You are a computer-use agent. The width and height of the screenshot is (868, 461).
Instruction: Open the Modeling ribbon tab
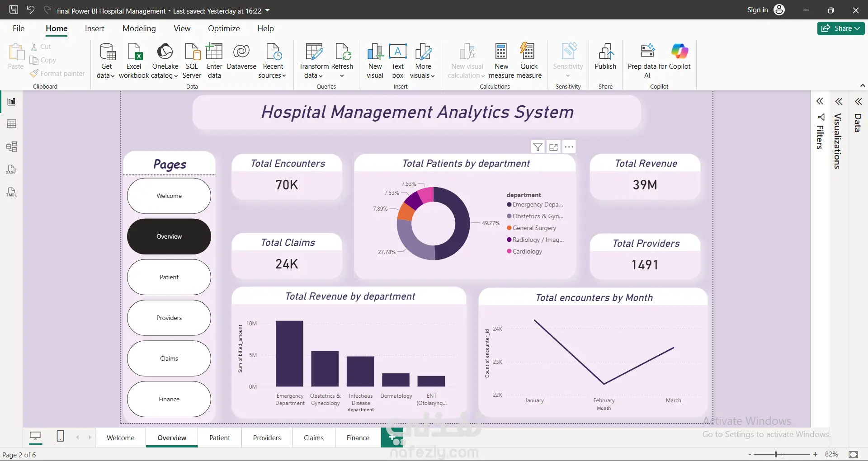pos(139,28)
